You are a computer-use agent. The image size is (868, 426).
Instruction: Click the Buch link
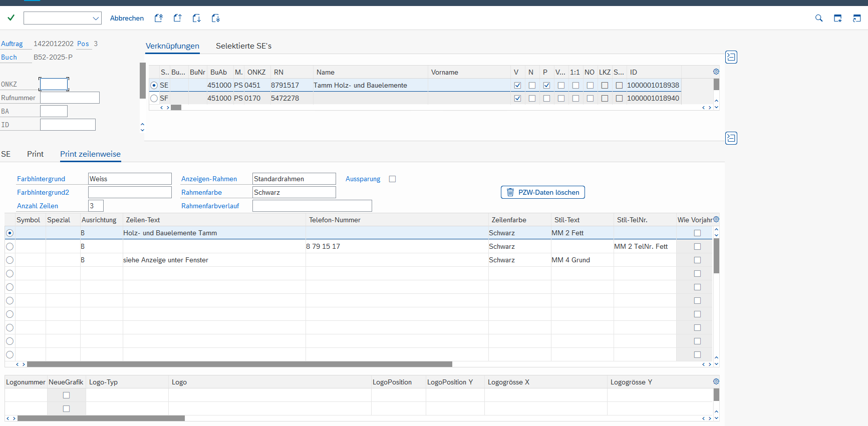point(9,57)
